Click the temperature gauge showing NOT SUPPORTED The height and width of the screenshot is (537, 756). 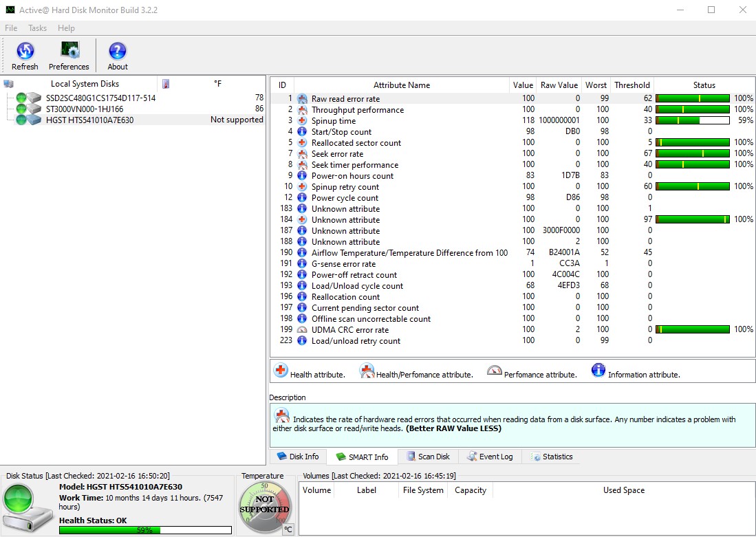point(264,505)
